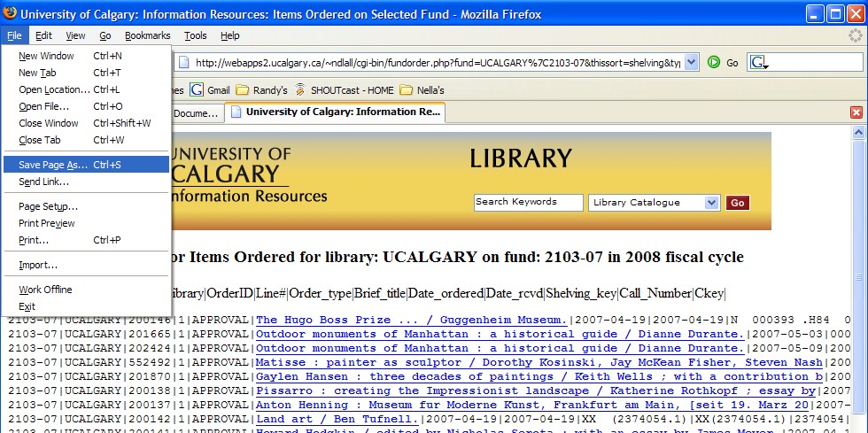This screenshot has width=868, height=433.
Task: Select Open File from File menu
Action: 87,106
